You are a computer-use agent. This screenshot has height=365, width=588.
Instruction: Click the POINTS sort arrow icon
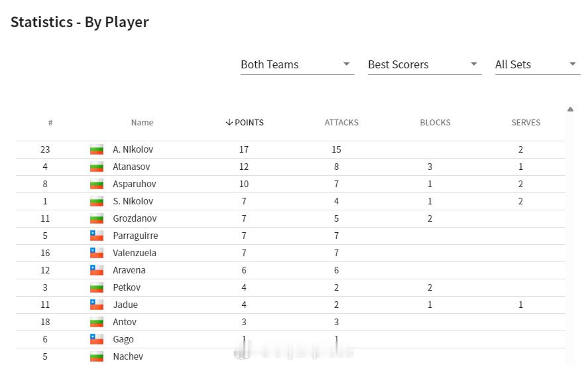(x=229, y=122)
